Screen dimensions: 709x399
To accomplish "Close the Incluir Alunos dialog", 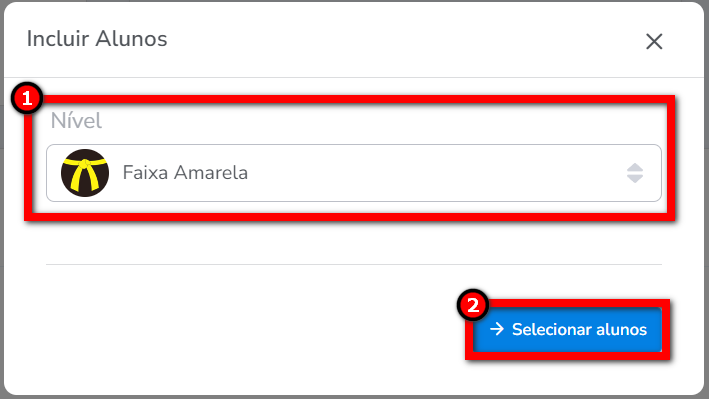I will coord(654,42).
